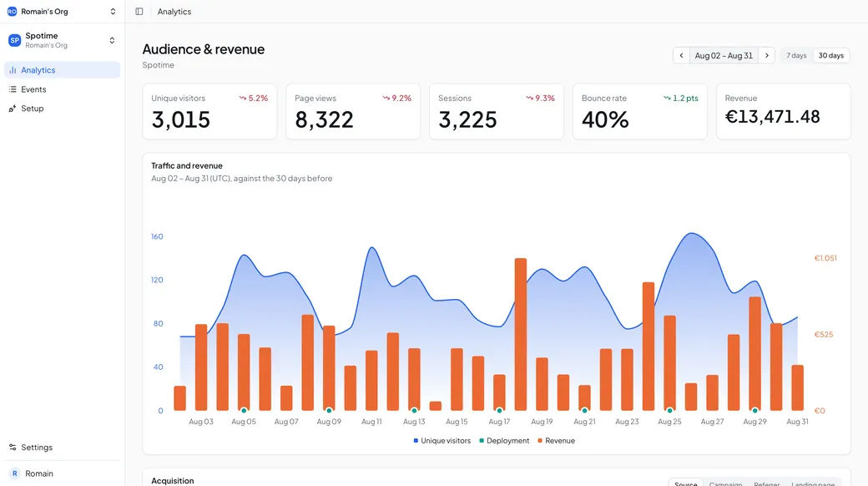Switch to the Referrer acquisition tab
The image size is (868, 486).
(x=767, y=483)
